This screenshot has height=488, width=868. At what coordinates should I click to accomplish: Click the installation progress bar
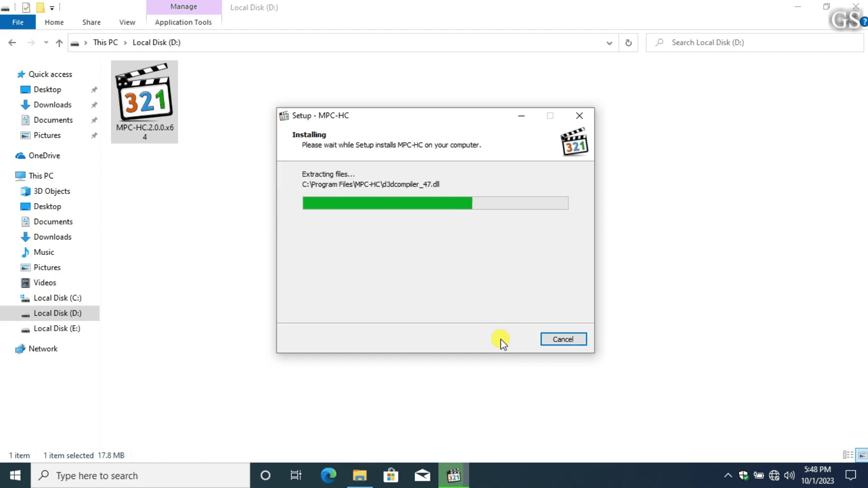[435, 203]
